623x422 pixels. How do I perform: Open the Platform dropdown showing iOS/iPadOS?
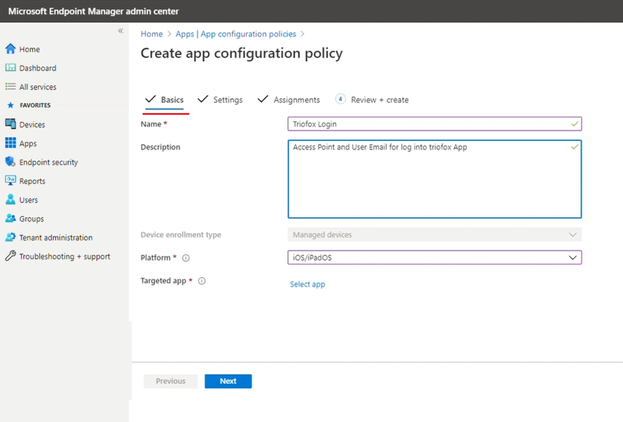[435, 257]
